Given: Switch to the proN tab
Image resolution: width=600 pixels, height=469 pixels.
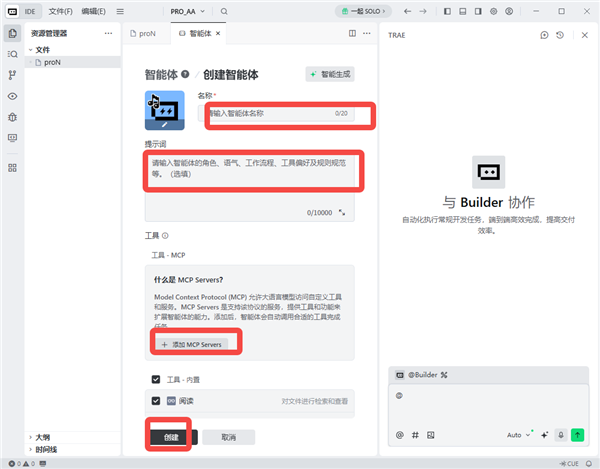Looking at the screenshot, I should click(x=146, y=34).
